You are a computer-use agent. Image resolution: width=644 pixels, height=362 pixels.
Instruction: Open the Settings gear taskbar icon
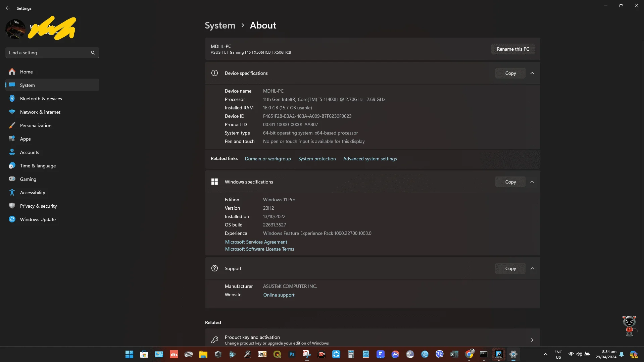[x=513, y=354]
